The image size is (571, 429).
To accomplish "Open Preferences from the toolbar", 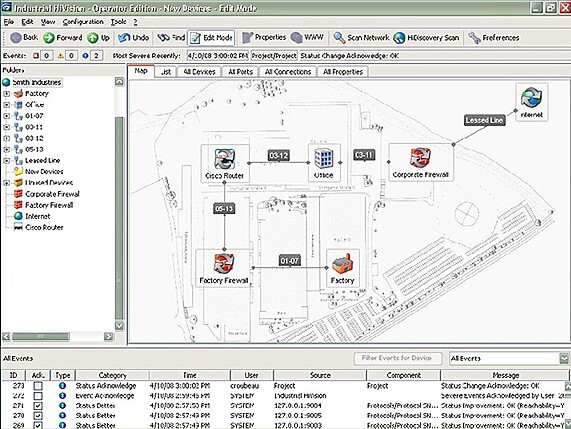I will pos(494,38).
